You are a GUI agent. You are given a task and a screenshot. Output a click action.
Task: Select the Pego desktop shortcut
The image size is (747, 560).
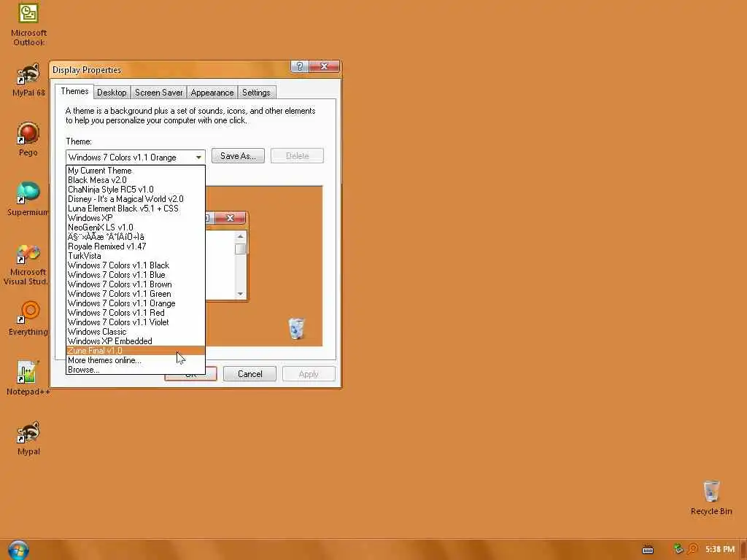click(28, 139)
